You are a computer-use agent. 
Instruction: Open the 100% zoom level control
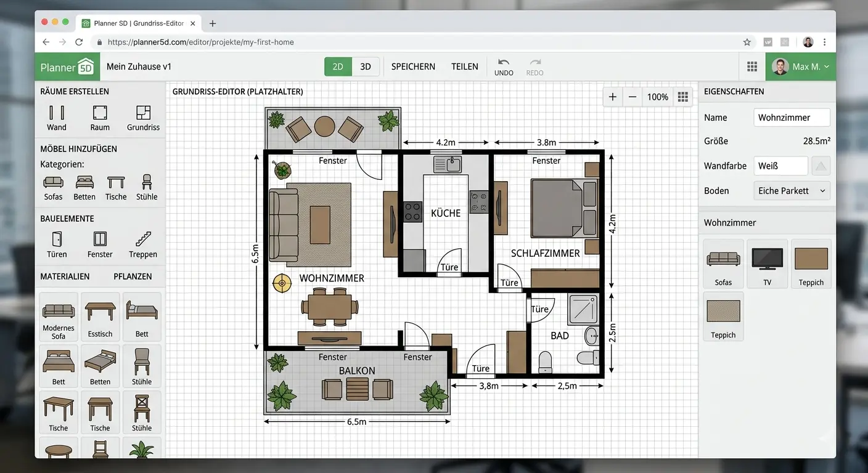coord(658,97)
